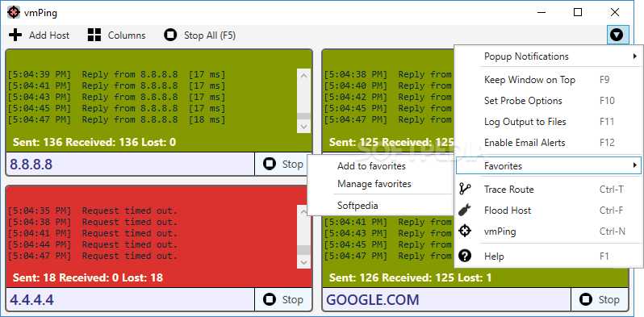Open Help from the menu
The height and width of the screenshot is (317, 644).
(x=548, y=257)
